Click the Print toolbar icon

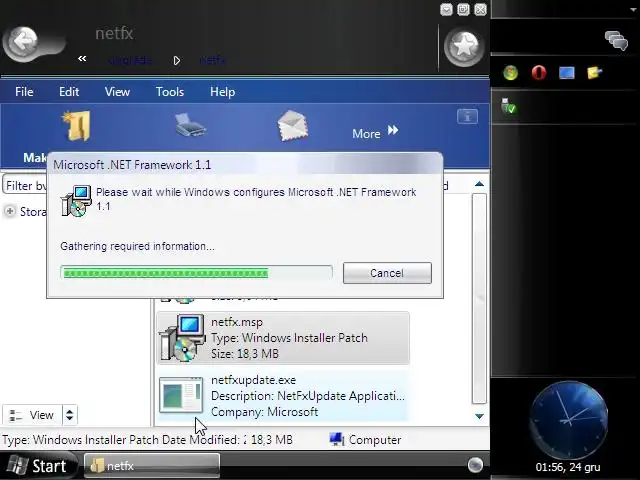[x=190, y=126]
